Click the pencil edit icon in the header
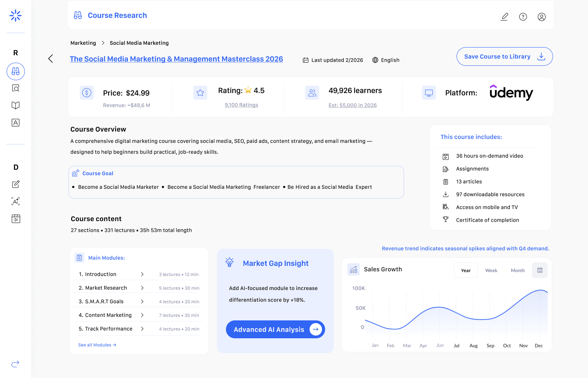 coord(504,17)
